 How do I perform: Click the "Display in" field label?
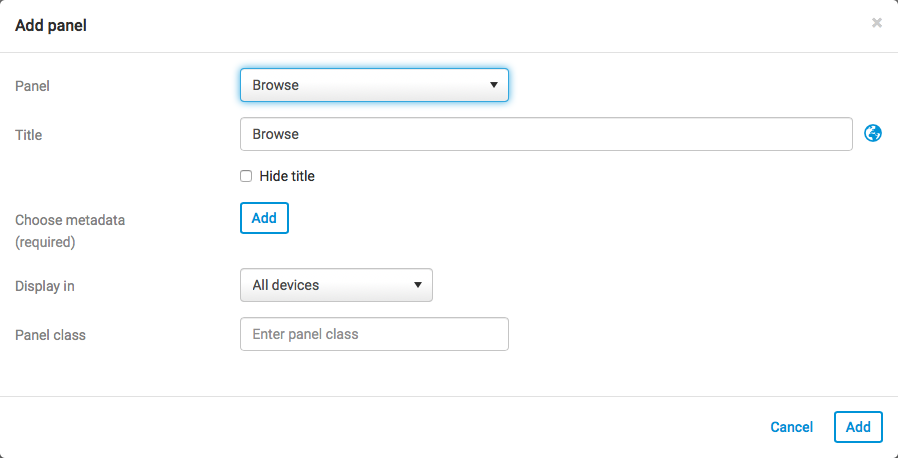[45, 286]
